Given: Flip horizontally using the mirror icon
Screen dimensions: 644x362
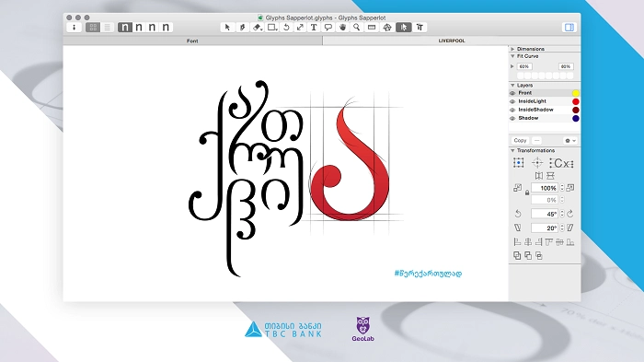Looking at the screenshot, I should pyautogui.click(x=539, y=176).
